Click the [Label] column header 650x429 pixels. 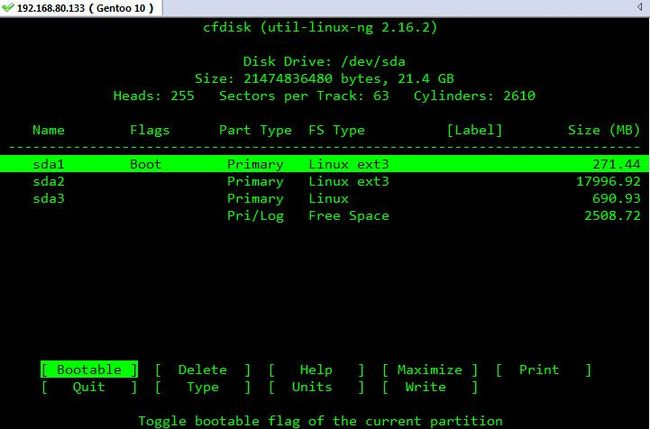click(475, 130)
